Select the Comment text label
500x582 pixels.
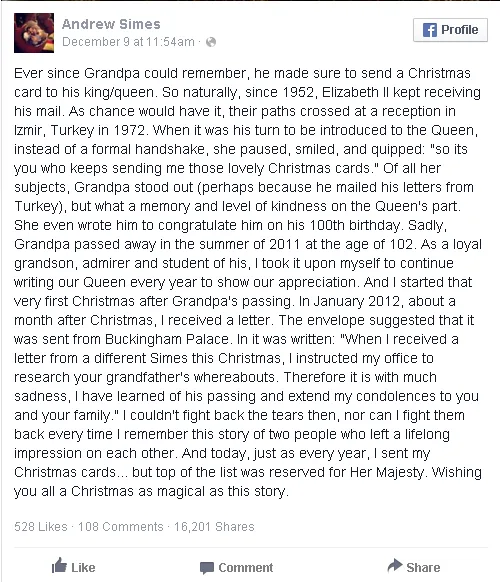(246, 568)
